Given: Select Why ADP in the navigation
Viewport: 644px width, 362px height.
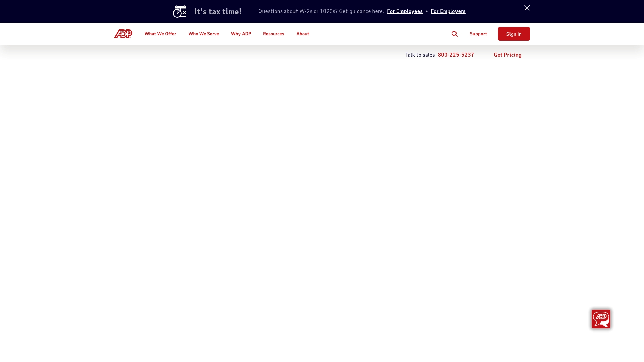Looking at the screenshot, I should tap(241, 34).
